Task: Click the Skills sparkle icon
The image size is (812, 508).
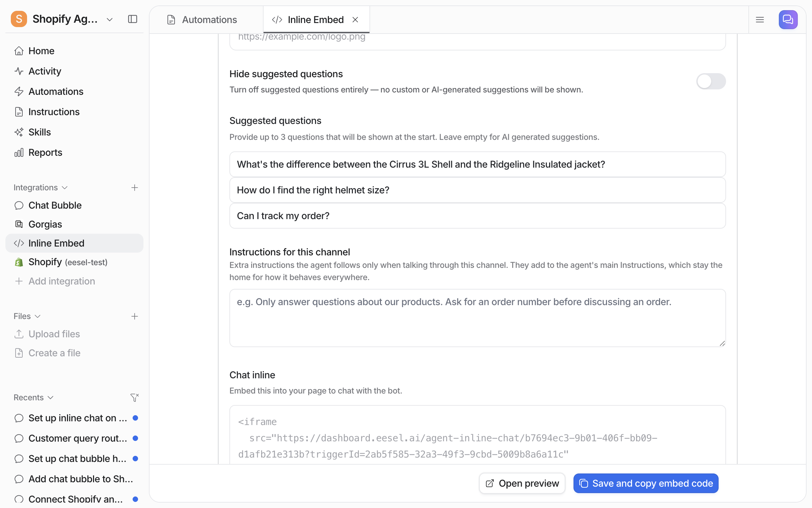Action: pyautogui.click(x=19, y=132)
